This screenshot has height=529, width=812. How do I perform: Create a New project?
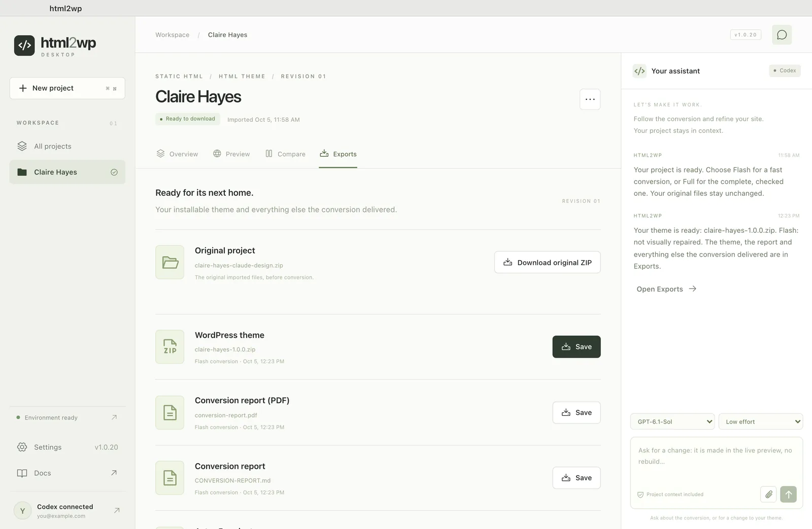tap(67, 88)
